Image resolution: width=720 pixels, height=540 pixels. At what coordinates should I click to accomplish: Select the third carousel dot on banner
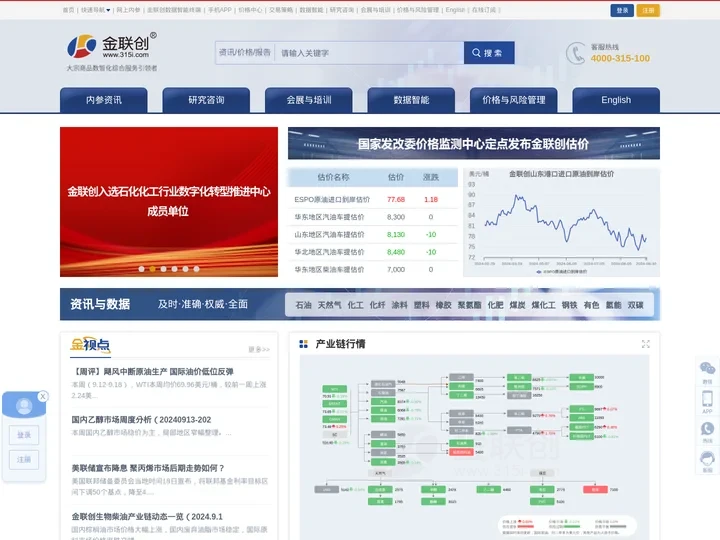pos(163,269)
